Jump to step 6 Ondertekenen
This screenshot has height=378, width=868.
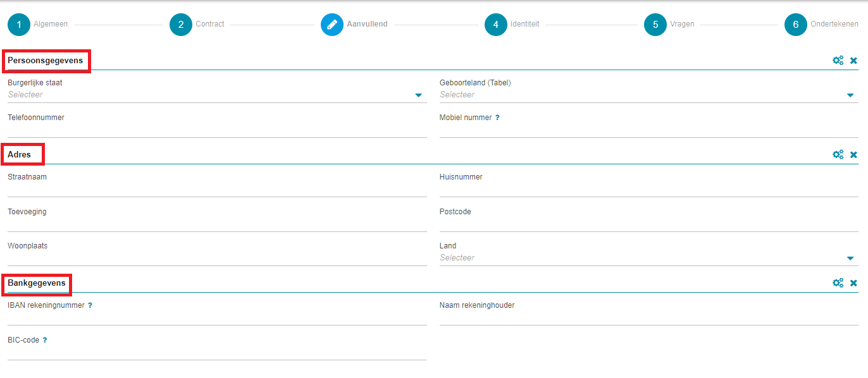click(x=796, y=25)
